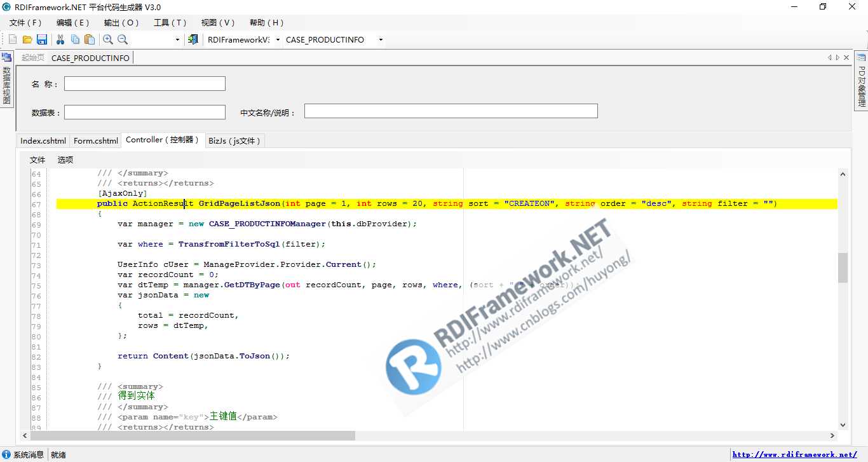Click the code editor scroll down arrow

(843, 425)
